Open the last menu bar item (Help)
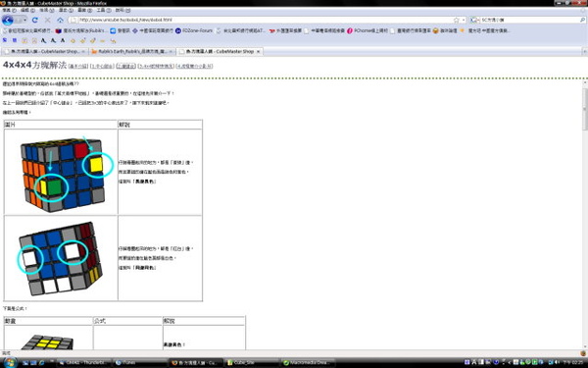 click(x=123, y=10)
